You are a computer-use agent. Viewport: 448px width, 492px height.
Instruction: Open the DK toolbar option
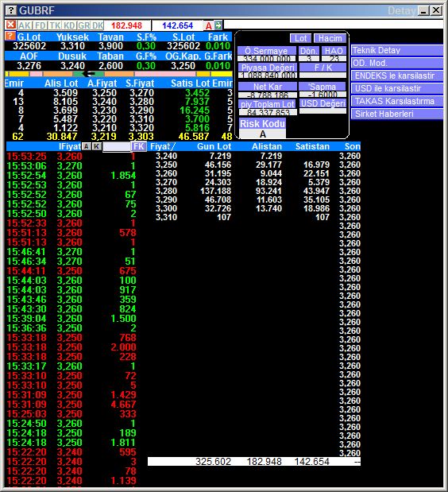coord(98,25)
